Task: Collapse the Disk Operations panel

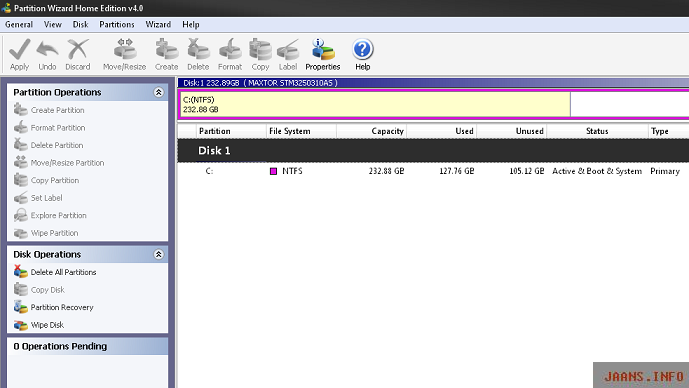Action: (x=159, y=254)
